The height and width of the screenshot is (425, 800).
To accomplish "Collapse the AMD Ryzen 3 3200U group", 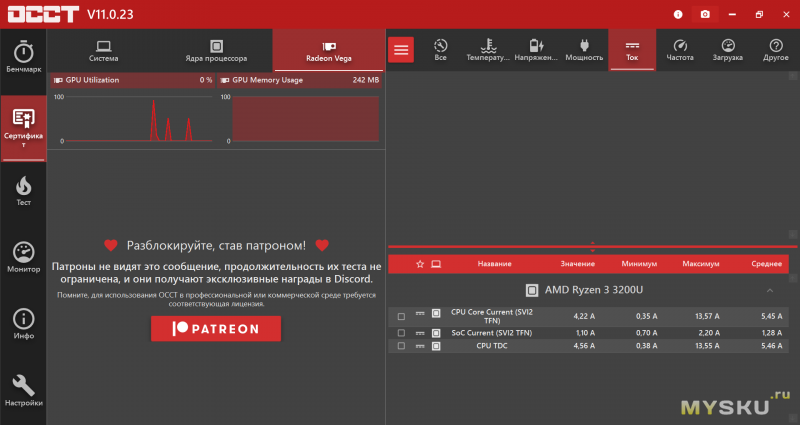I will click(770, 290).
